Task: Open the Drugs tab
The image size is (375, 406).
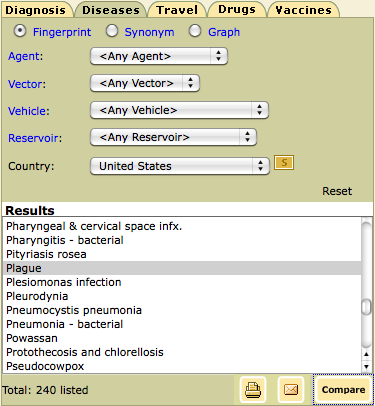Action: click(x=237, y=9)
